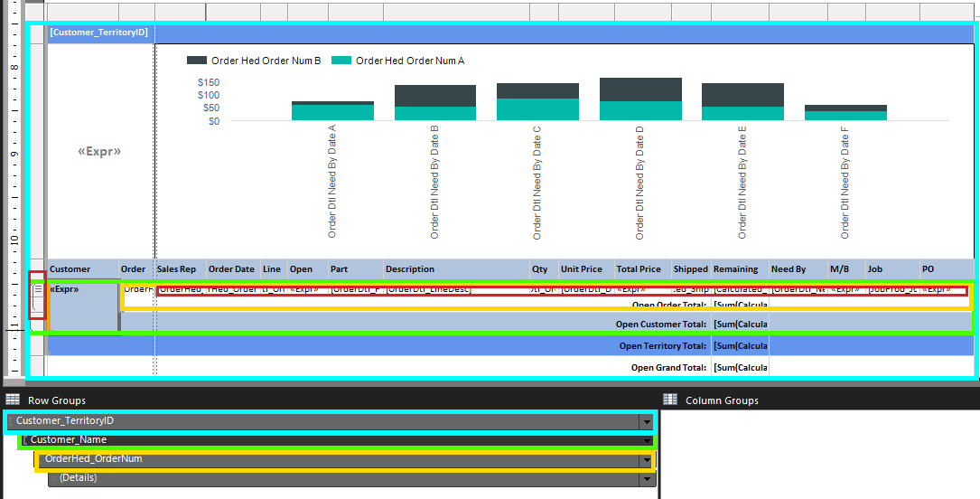
Task: Open Customer_TerritoryID group dropdown arrow
Action: click(647, 422)
